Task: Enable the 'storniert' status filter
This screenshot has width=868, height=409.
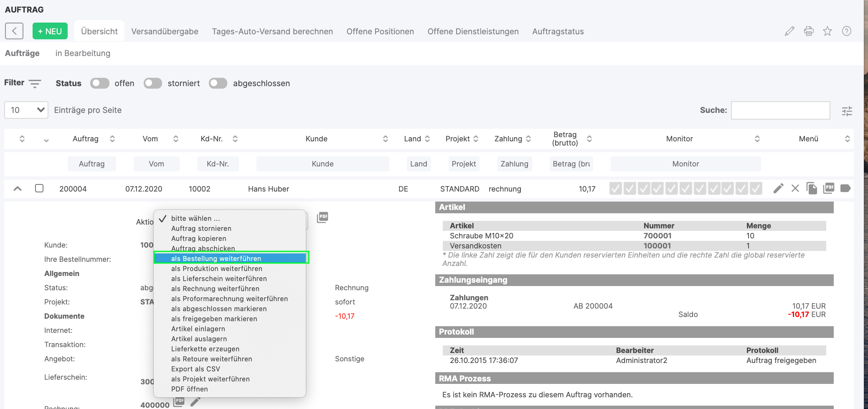Action: [152, 83]
